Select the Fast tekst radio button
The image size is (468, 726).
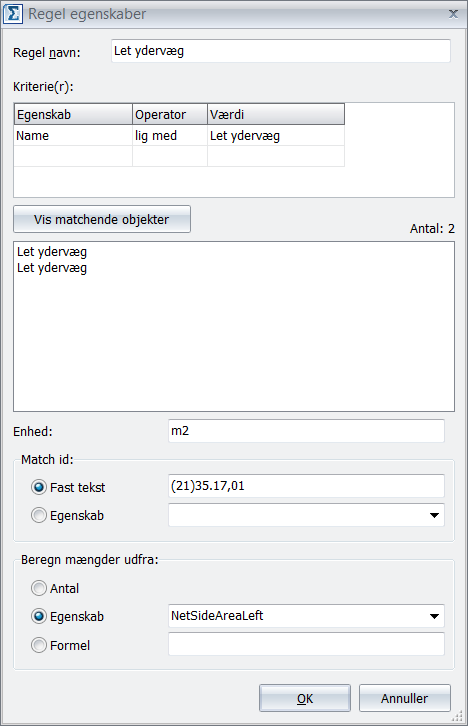click(39, 487)
